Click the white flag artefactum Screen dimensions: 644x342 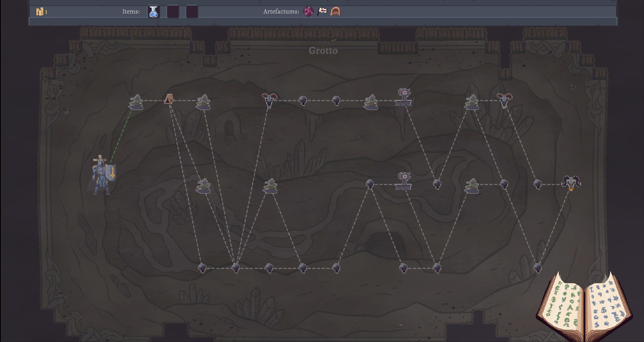click(x=322, y=11)
